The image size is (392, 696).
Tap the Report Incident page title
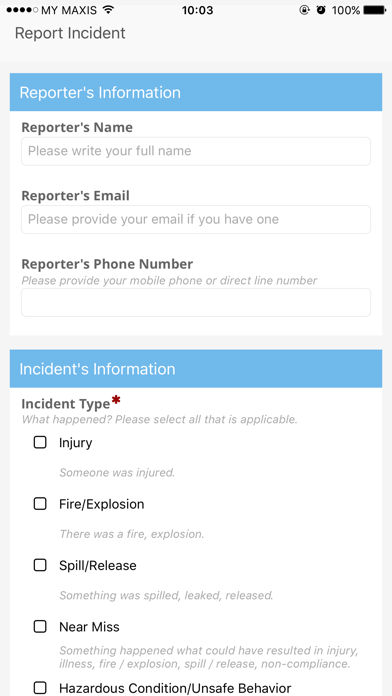[x=70, y=33]
